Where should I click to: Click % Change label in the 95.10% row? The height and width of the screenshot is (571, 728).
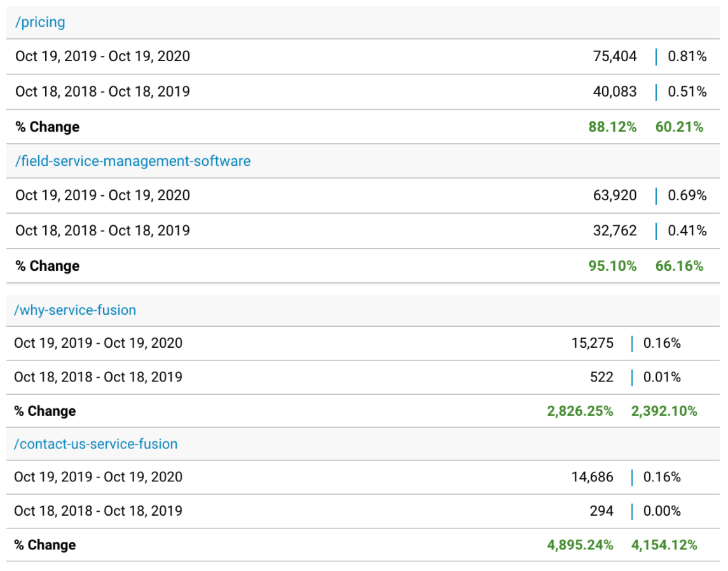47,266
